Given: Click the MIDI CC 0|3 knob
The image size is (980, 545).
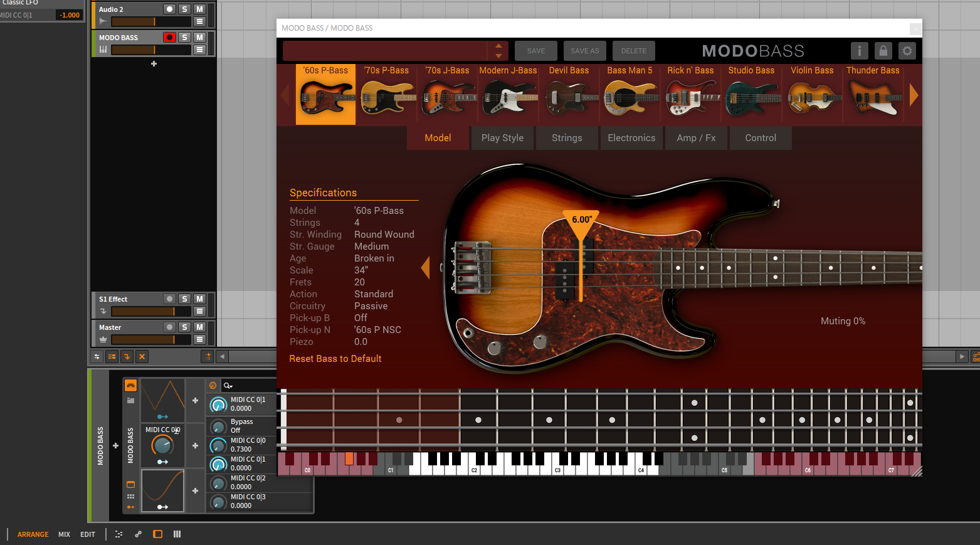Looking at the screenshot, I should [218, 502].
